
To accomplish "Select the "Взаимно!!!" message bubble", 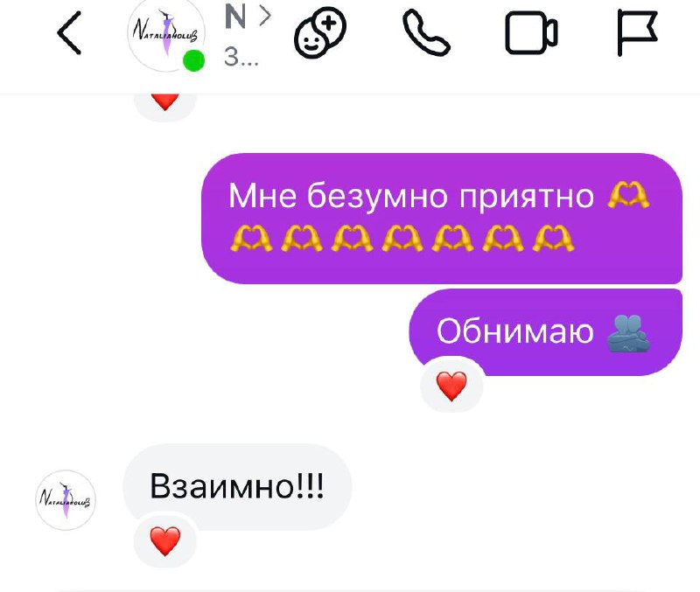I will pos(237,486).
